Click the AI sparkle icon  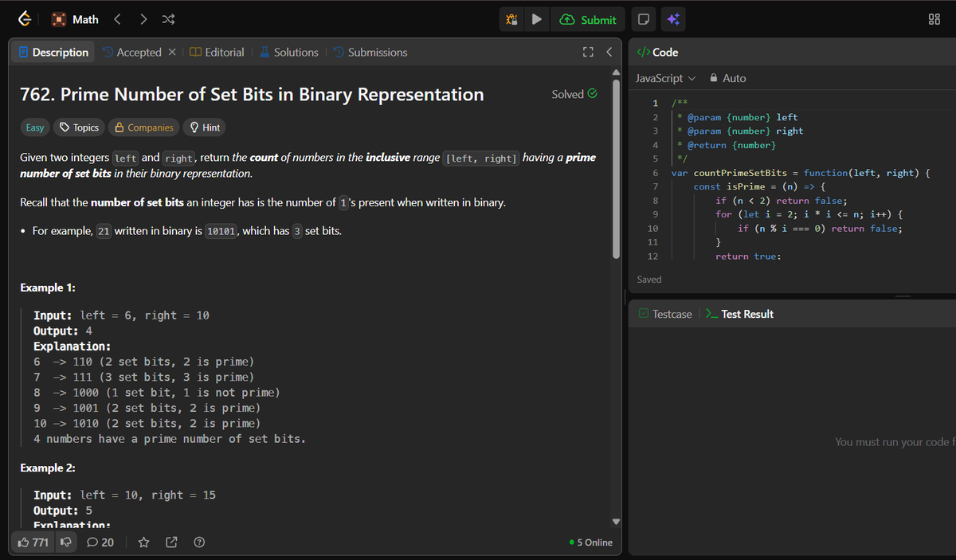click(673, 19)
